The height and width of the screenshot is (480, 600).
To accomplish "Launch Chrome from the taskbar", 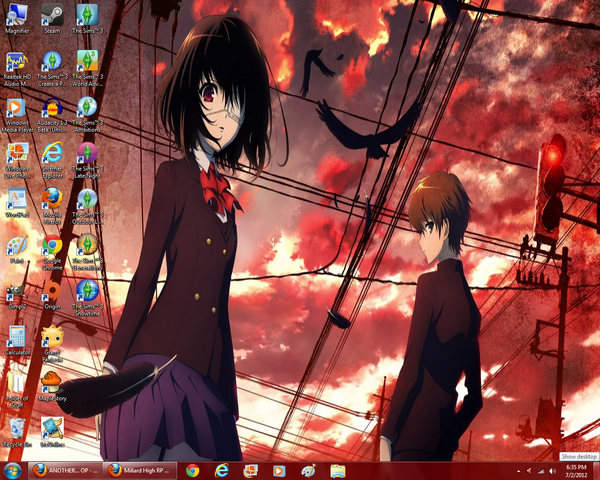I will point(192,471).
